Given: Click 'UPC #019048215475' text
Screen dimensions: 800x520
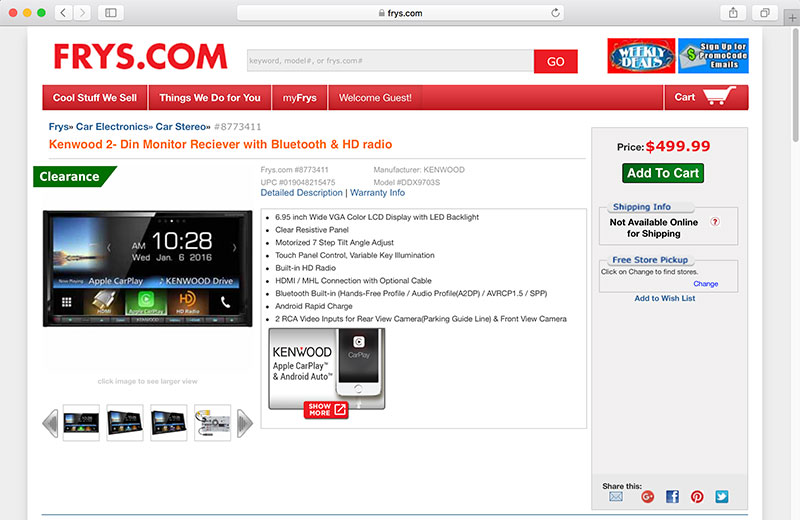Looking at the screenshot, I should pos(298,182).
